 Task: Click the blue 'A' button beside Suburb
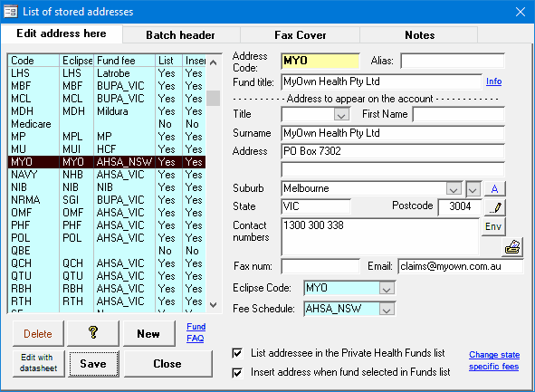[495, 188]
